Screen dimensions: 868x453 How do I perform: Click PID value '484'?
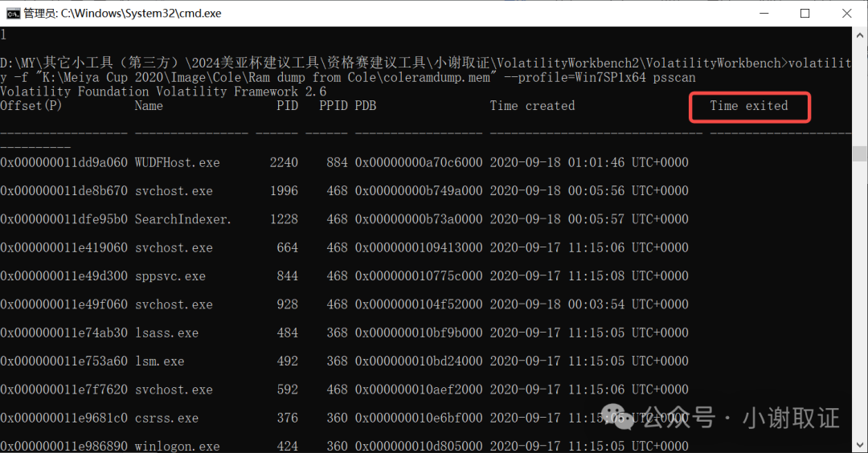(287, 333)
